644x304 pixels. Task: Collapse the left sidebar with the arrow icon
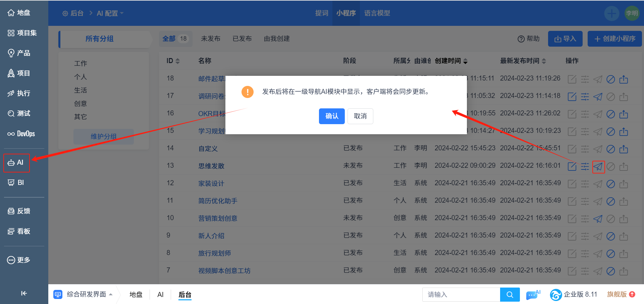24,293
